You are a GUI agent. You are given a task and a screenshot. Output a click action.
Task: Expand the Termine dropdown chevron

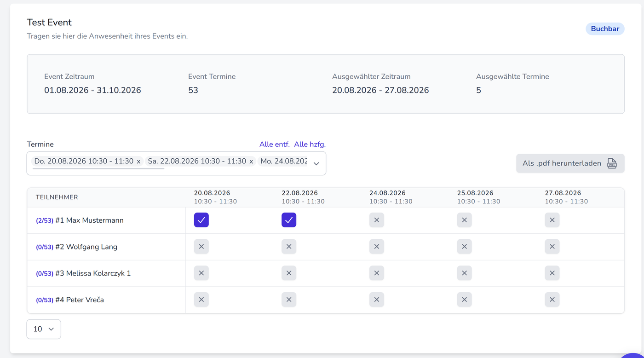point(316,163)
